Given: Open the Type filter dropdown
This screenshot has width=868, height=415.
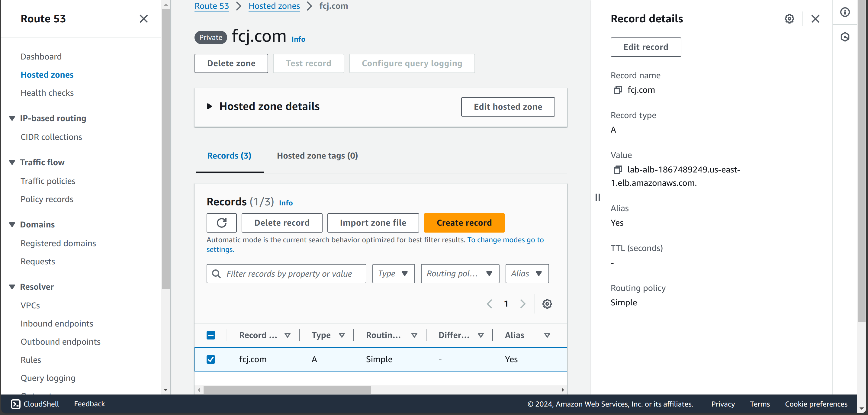Looking at the screenshot, I should coord(393,274).
